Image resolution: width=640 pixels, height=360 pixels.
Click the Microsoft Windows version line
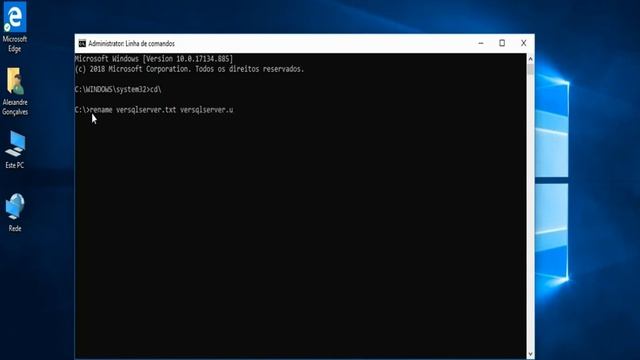154,59
